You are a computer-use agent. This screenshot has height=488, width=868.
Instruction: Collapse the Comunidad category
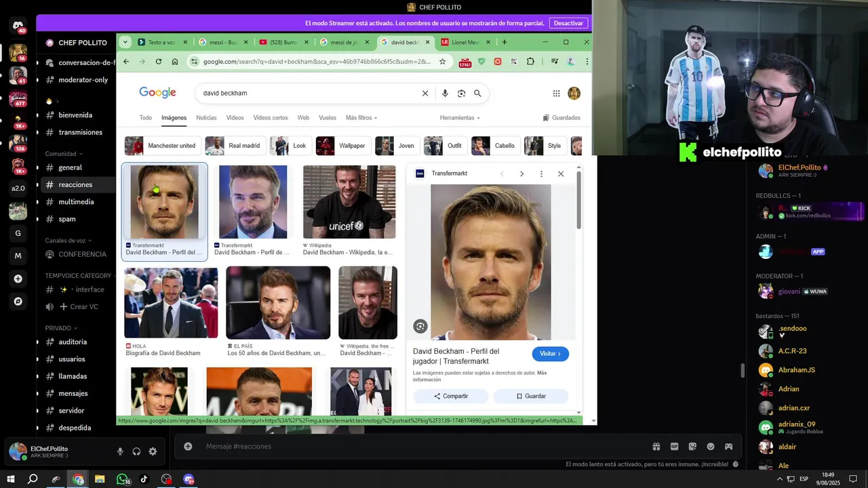coord(64,154)
